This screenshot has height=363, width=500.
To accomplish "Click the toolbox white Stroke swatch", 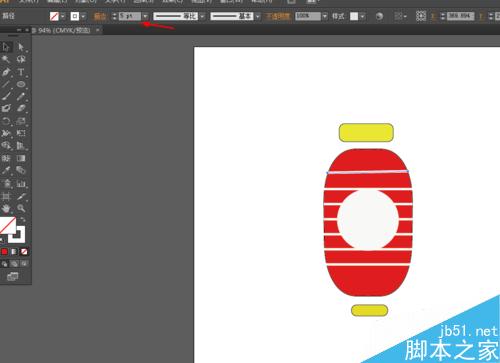I will click(x=21, y=237).
